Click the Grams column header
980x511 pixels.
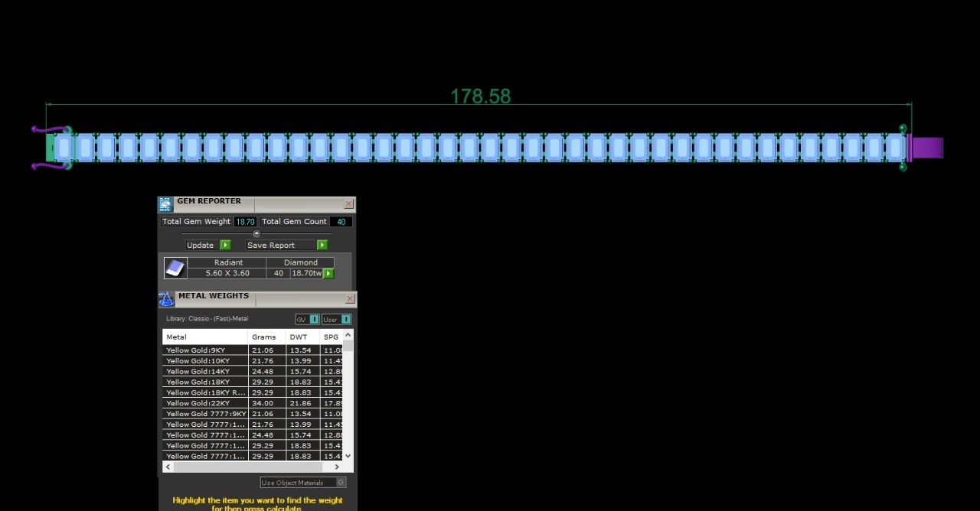point(264,337)
